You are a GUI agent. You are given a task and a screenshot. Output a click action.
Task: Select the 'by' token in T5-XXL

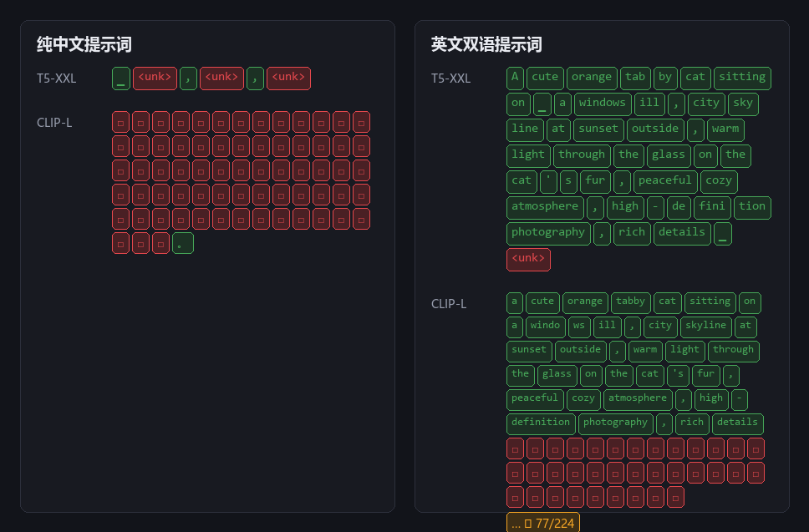(665, 79)
